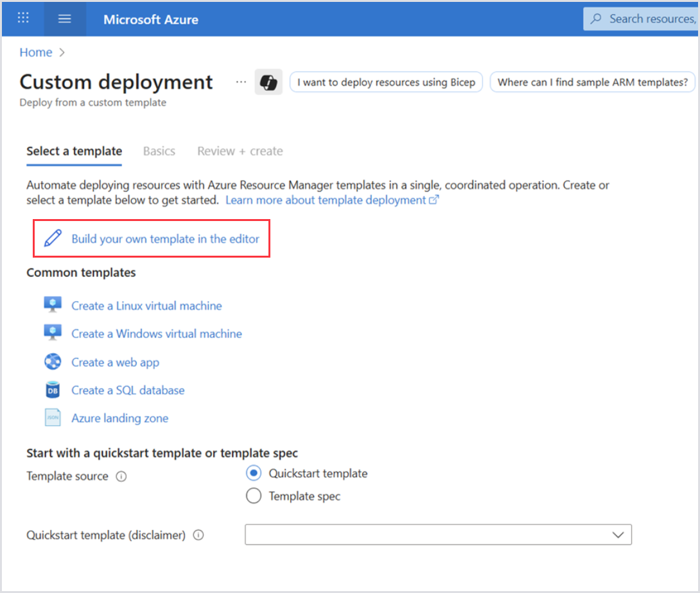The width and height of the screenshot is (700, 593).
Task: Click the Home breadcrumb link
Action: coord(36,53)
